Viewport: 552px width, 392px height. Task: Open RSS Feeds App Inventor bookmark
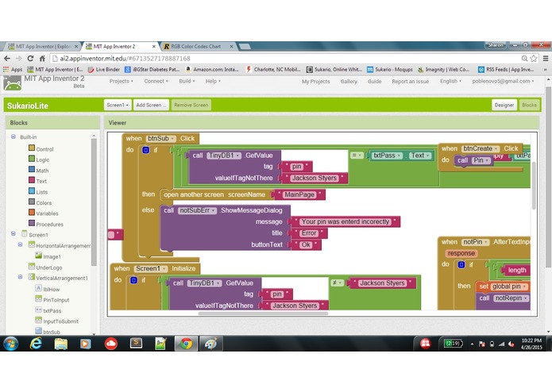pos(506,69)
